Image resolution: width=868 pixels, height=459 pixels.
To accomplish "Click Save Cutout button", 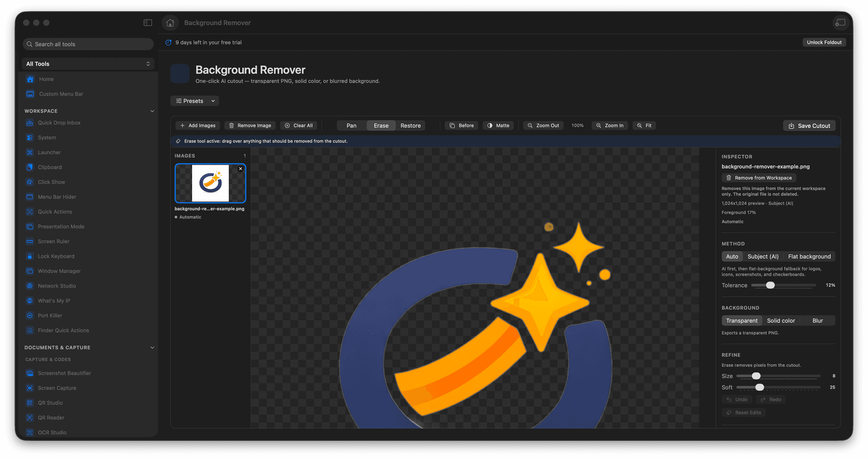I will 809,126.
